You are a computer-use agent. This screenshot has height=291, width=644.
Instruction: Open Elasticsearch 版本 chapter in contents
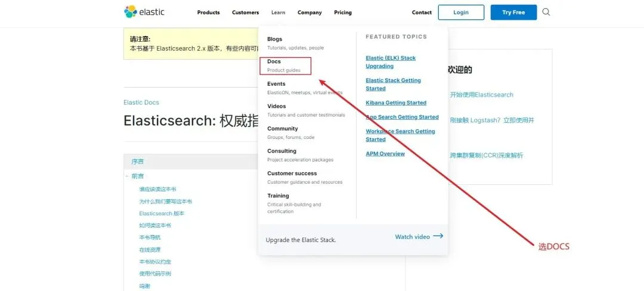point(162,213)
